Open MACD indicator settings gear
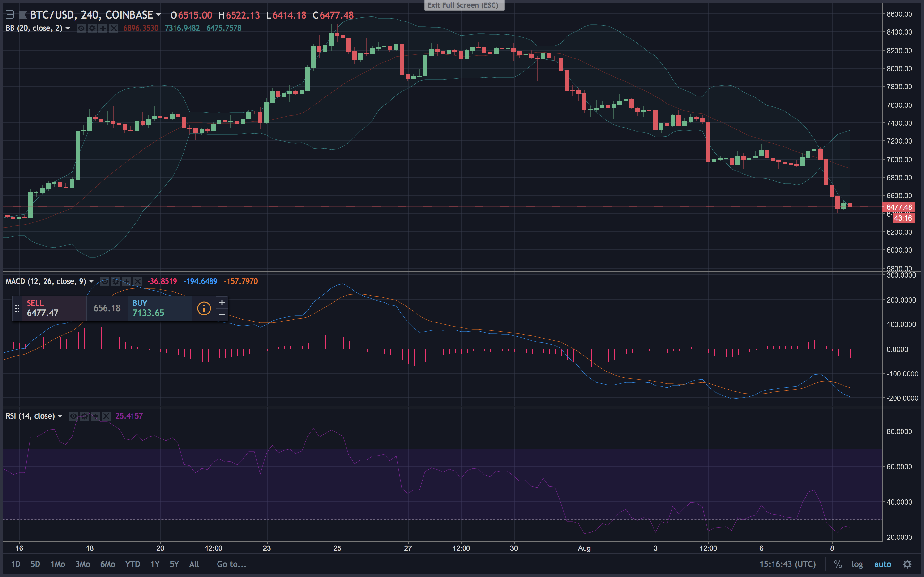Image resolution: width=924 pixels, height=577 pixels. (x=116, y=282)
